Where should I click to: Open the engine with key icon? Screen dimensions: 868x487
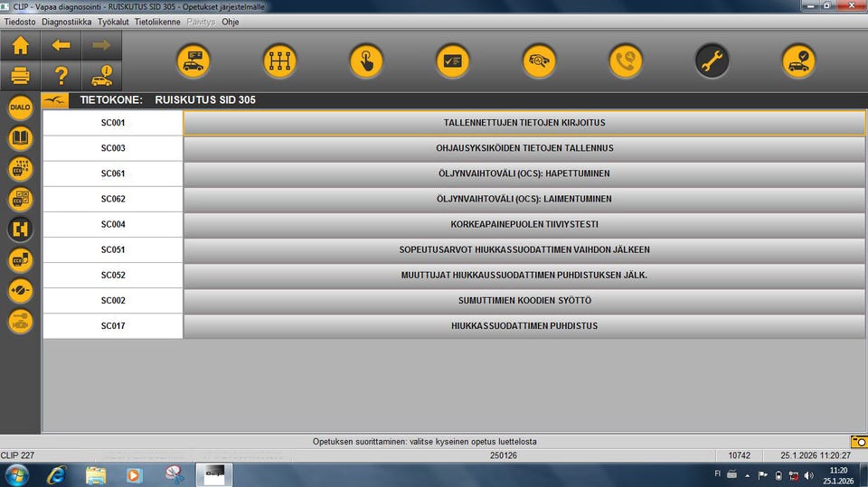(x=20, y=321)
